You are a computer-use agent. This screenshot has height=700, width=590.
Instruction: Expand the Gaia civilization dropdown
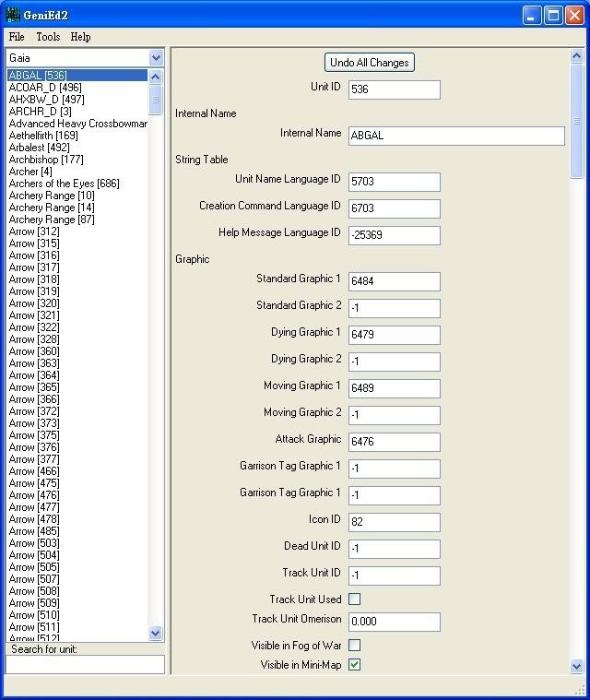click(x=156, y=57)
